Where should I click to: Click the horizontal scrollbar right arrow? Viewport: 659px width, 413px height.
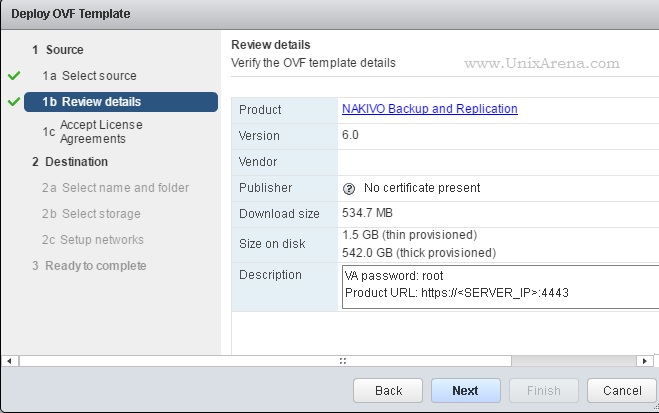click(644, 361)
